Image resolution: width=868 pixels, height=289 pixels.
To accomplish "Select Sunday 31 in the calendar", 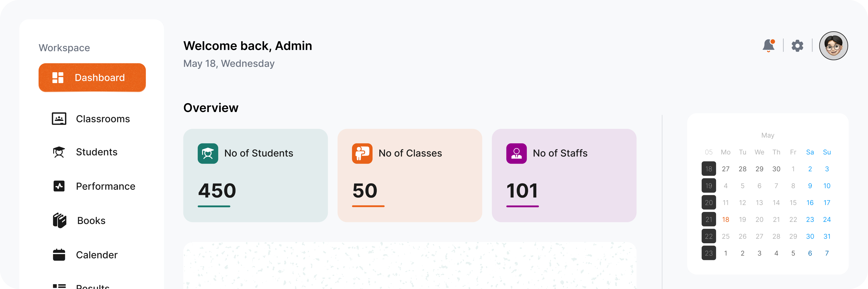I will 826,236.
